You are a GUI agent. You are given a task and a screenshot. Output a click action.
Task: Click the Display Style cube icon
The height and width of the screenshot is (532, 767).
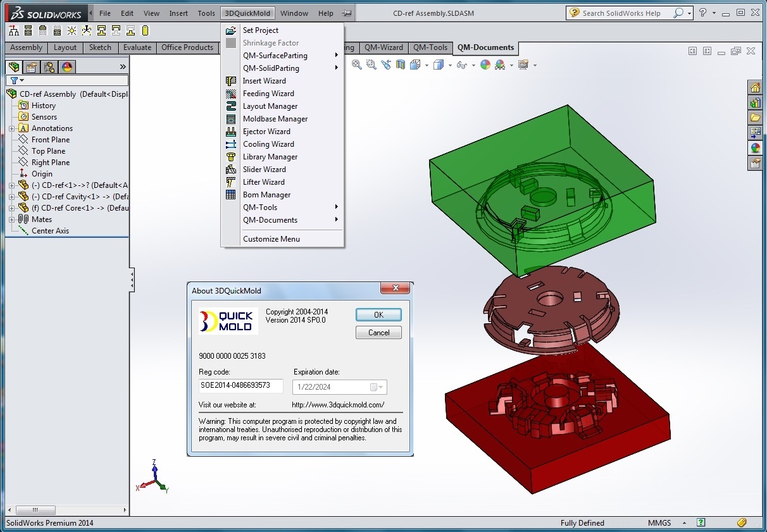coord(438,65)
